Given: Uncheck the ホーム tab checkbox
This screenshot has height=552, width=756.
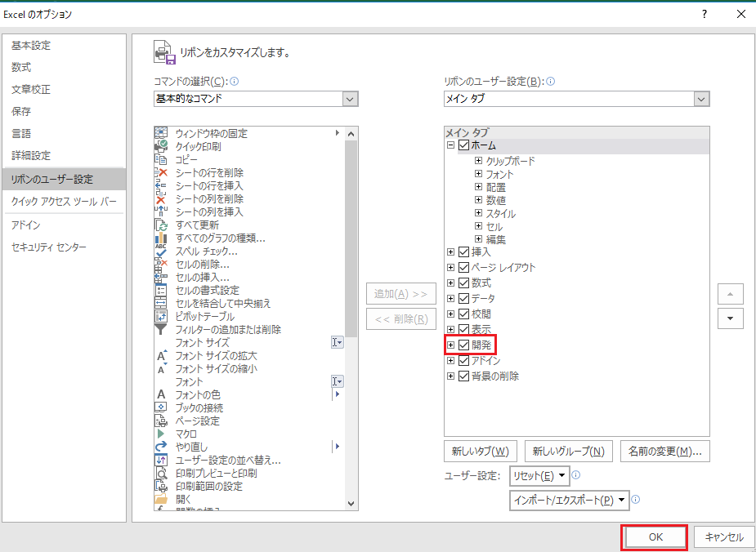Looking at the screenshot, I should (464, 145).
